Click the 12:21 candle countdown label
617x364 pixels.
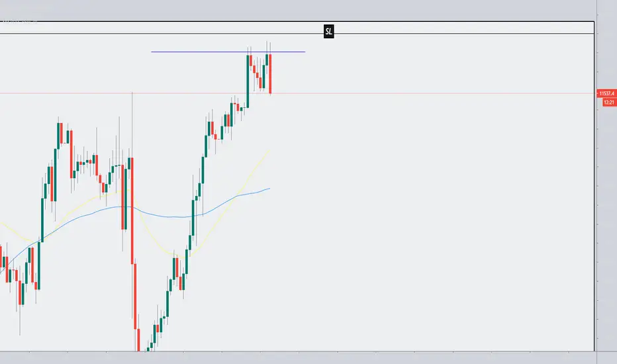609,103
